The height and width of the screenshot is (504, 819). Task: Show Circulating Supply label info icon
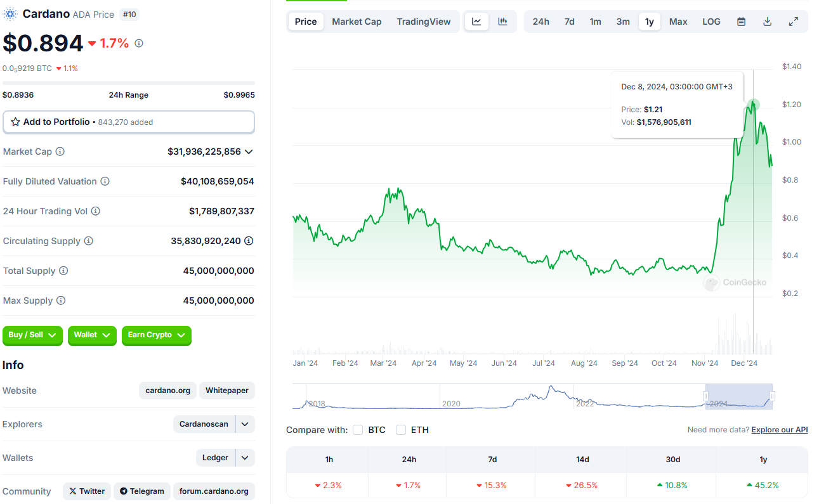point(89,241)
